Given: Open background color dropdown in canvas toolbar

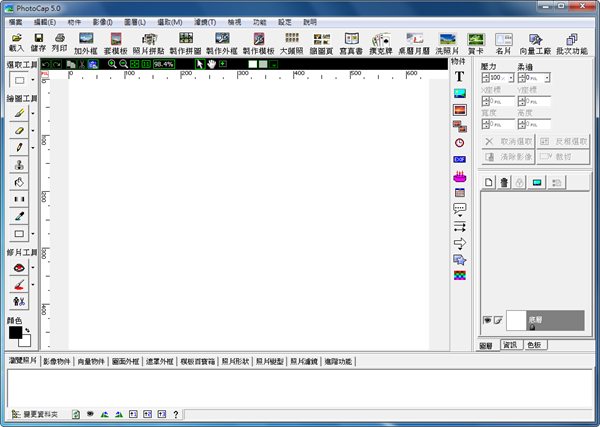Looking at the screenshot, I should (x=274, y=64).
